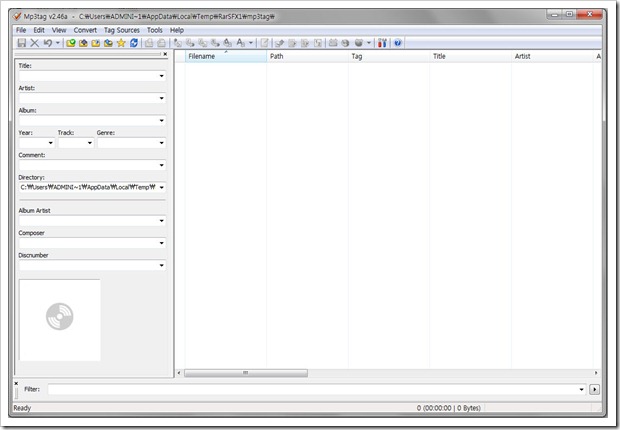Click the horizontal scrollbar thumb in file list
The width and height of the screenshot is (620, 430).
click(246, 373)
